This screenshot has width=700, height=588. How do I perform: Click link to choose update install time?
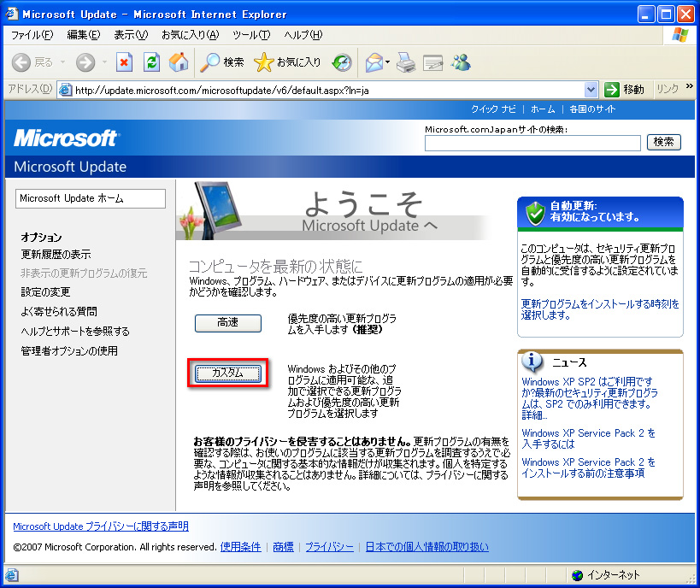tap(600, 309)
